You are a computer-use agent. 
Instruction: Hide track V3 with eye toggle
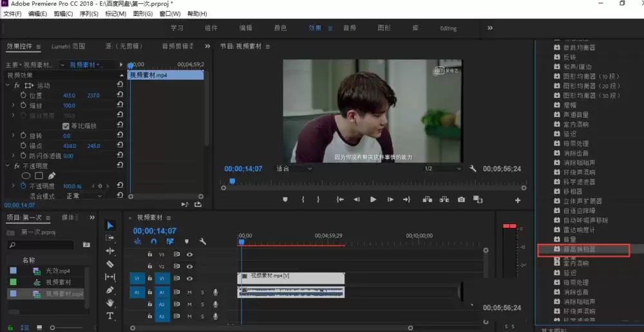[190, 254]
